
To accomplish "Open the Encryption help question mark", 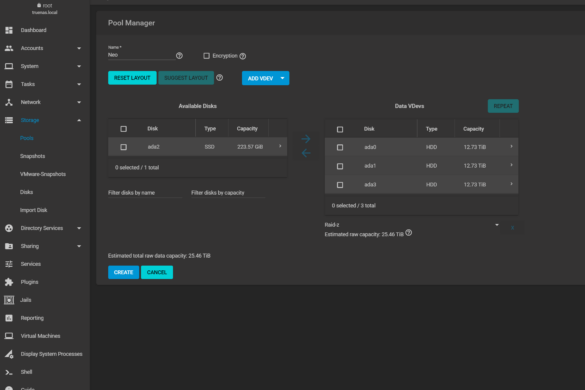I will tap(243, 56).
